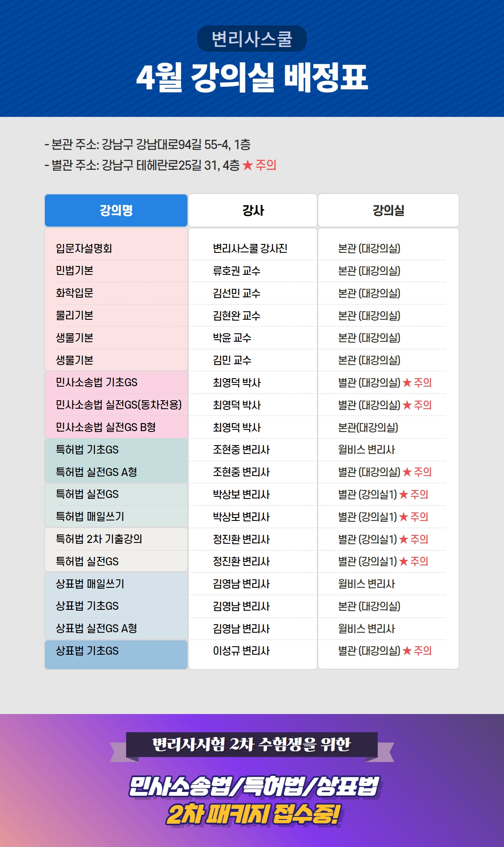Click star icon in 특허법 매일쓰기 row
The height and width of the screenshot is (847, 504).
(404, 517)
